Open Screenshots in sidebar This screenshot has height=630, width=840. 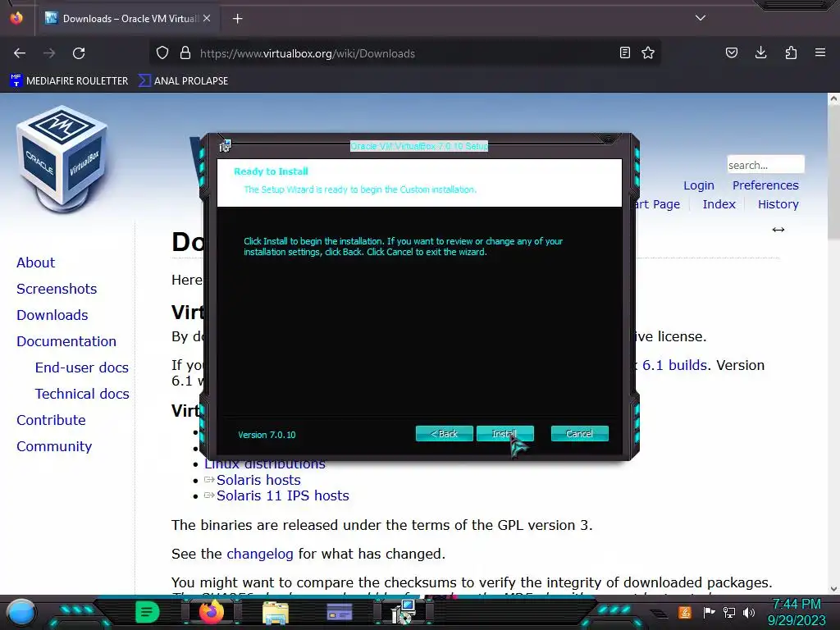57,289
